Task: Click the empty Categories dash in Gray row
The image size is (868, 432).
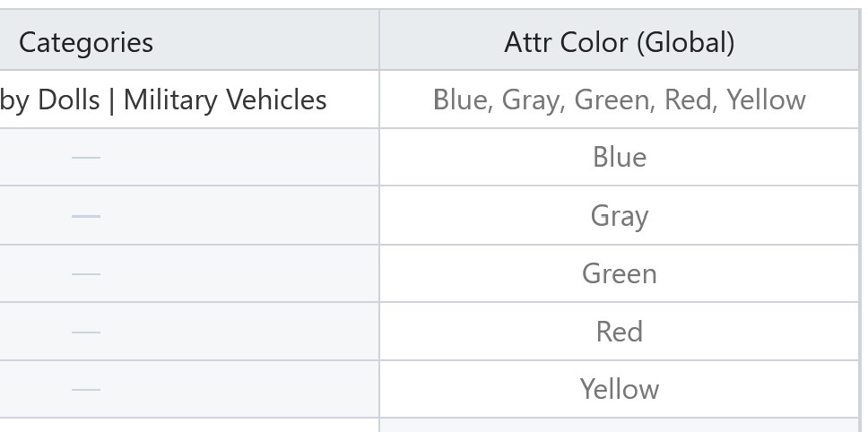Action: pos(86,216)
